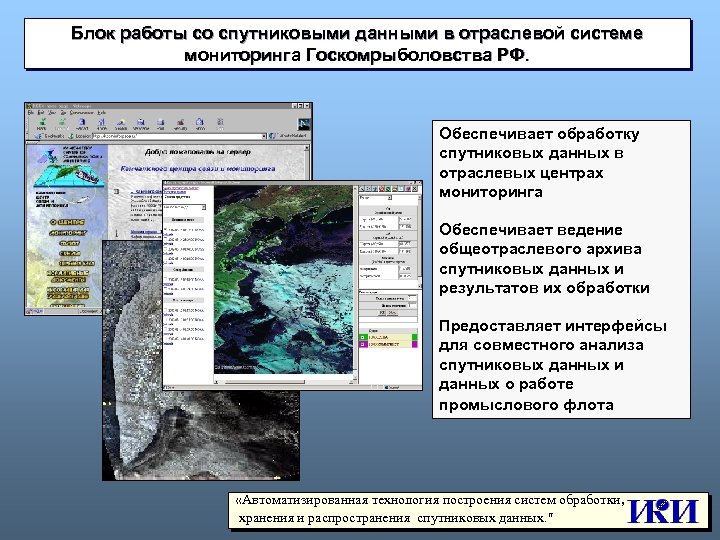Click the OK button in the viewer's right panel

382,313
